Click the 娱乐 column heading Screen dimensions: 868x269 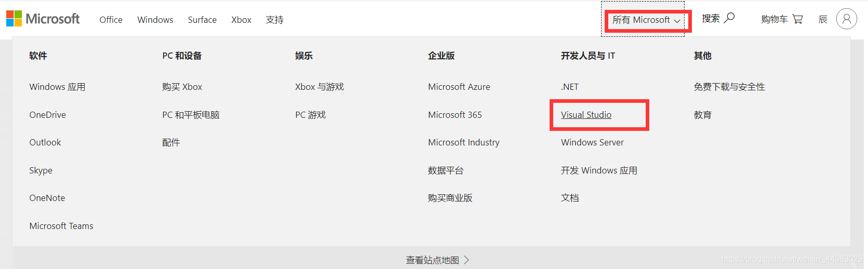(304, 56)
